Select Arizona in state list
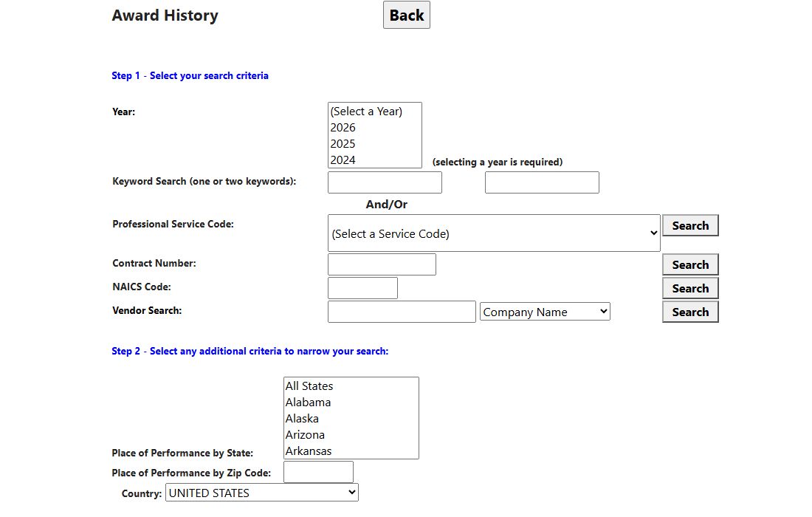 [351, 434]
